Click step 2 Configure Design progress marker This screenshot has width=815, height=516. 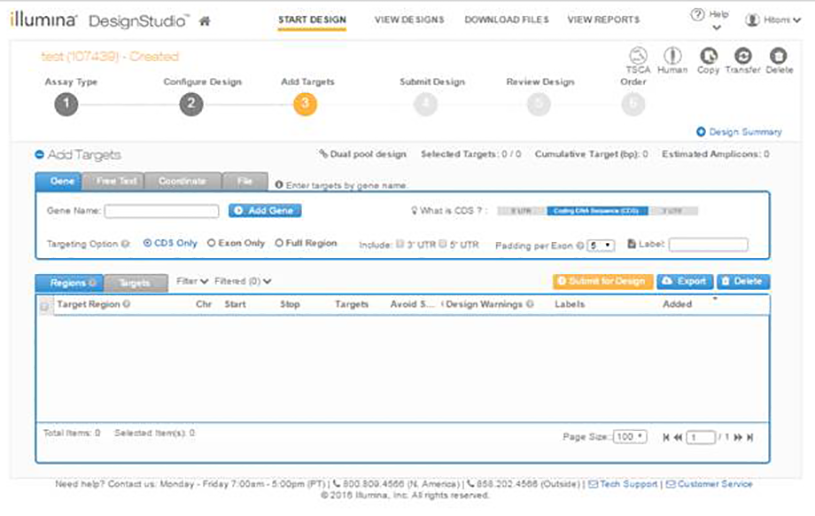191,104
